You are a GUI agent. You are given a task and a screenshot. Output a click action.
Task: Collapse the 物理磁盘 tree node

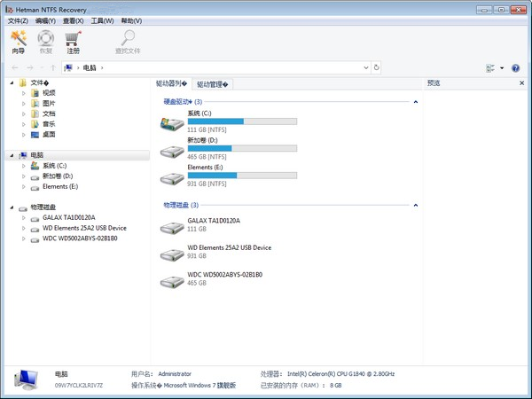tap(12, 207)
